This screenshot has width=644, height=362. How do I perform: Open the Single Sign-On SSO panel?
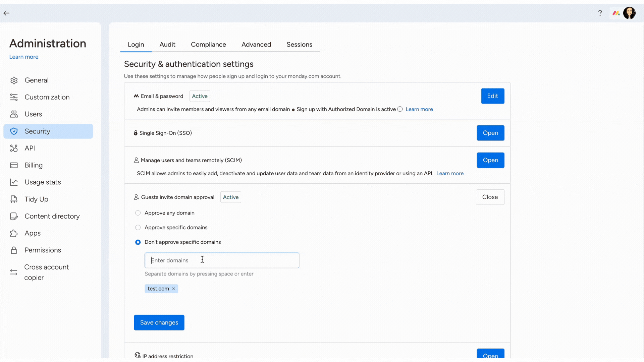pos(490,133)
